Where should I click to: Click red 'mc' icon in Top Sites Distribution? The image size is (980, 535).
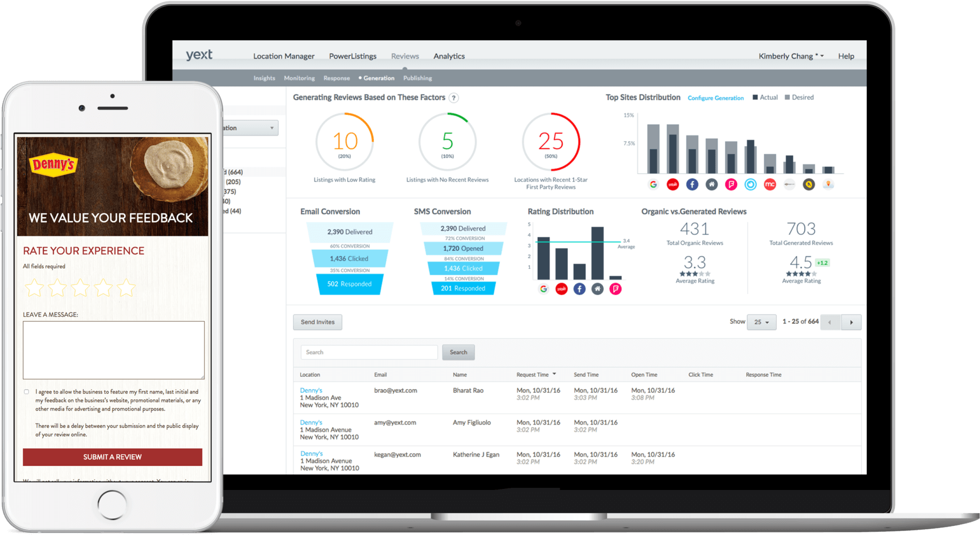pyautogui.click(x=770, y=184)
